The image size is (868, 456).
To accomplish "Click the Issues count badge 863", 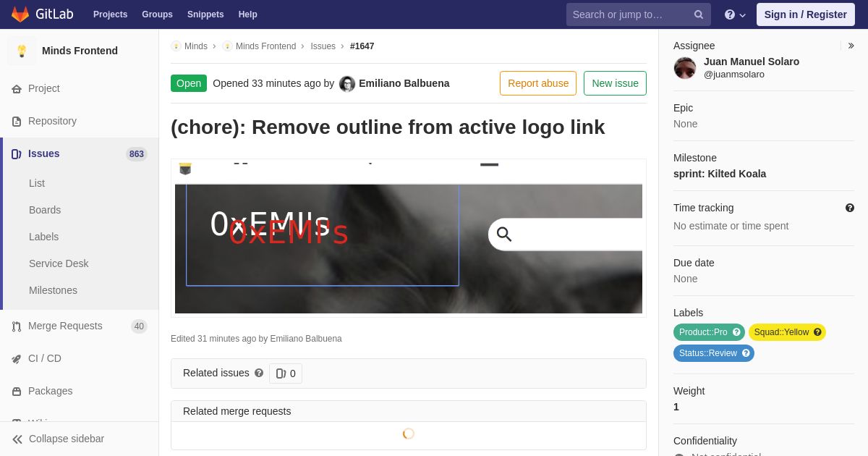I will tap(137, 154).
